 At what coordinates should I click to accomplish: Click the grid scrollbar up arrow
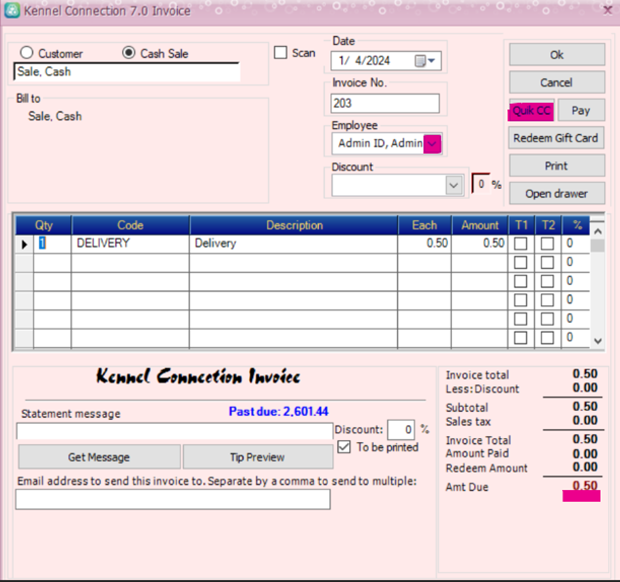click(598, 231)
